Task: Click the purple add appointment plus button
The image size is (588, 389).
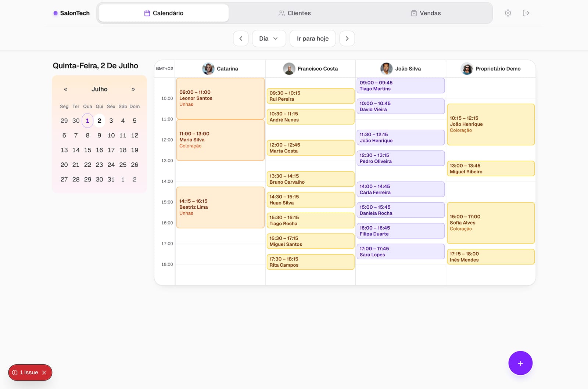Action: (520, 363)
